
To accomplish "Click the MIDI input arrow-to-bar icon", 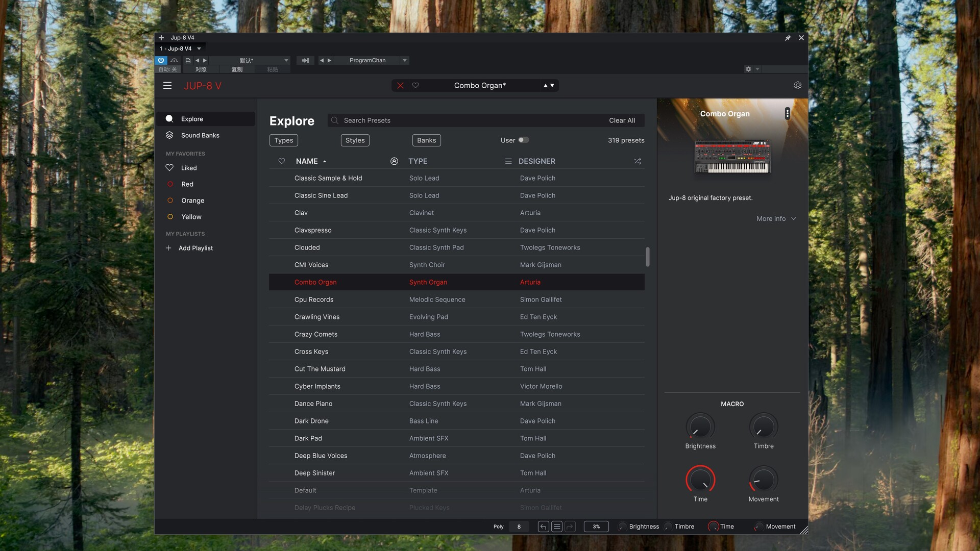I will click(305, 60).
